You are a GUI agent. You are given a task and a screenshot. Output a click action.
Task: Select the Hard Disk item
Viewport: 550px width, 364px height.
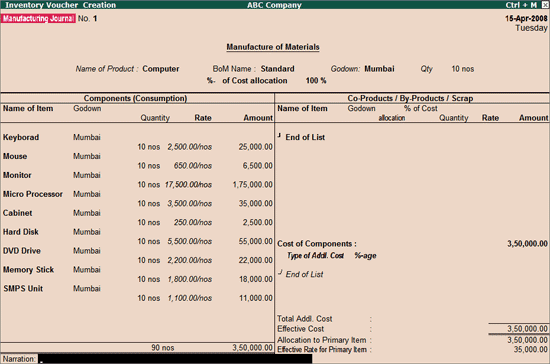click(21, 232)
